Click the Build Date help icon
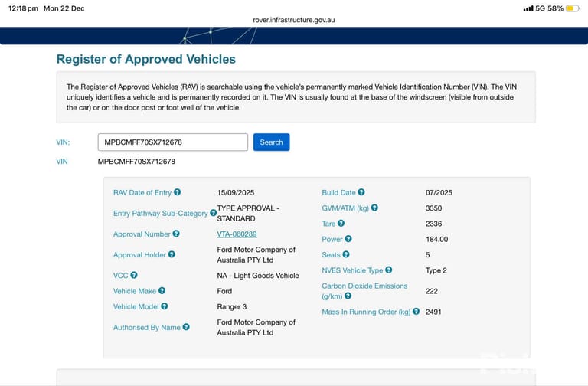Image resolution: width=588 pixels, height=386 pixels. click(x=361, y=192)
